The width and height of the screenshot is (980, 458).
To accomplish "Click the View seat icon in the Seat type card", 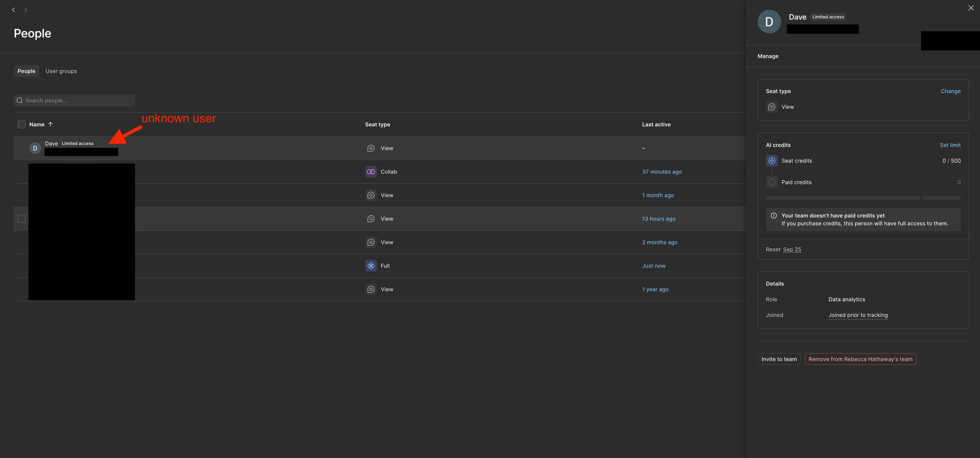I will point(772,107).
